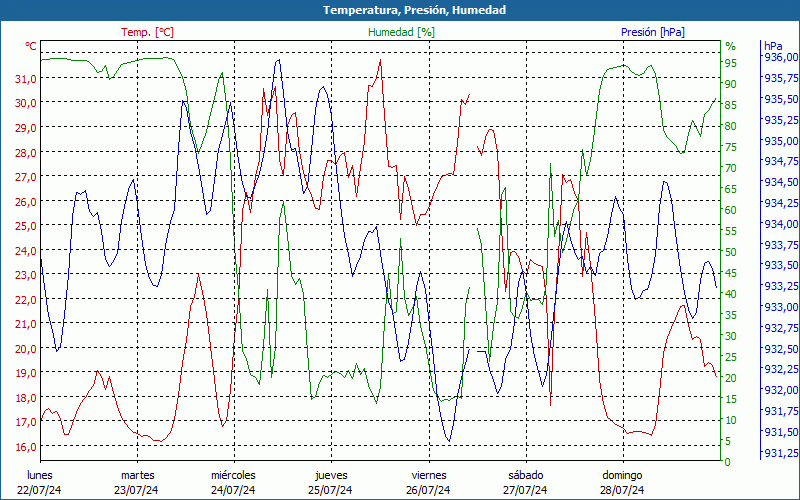
Task: Click the '931,25' pressure axis value
Action: [x=780, y=452]
